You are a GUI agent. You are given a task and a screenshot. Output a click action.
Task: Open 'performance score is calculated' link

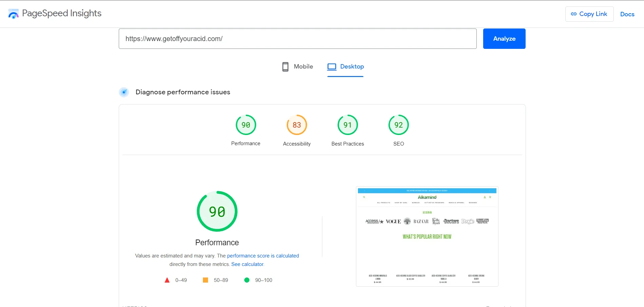click(x=263, y=256)
